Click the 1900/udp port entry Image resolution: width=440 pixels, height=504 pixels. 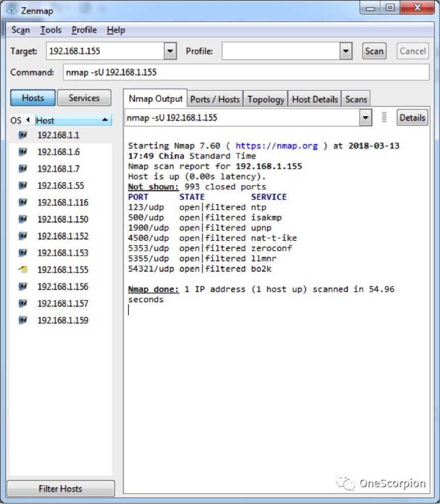coord(149,228)
